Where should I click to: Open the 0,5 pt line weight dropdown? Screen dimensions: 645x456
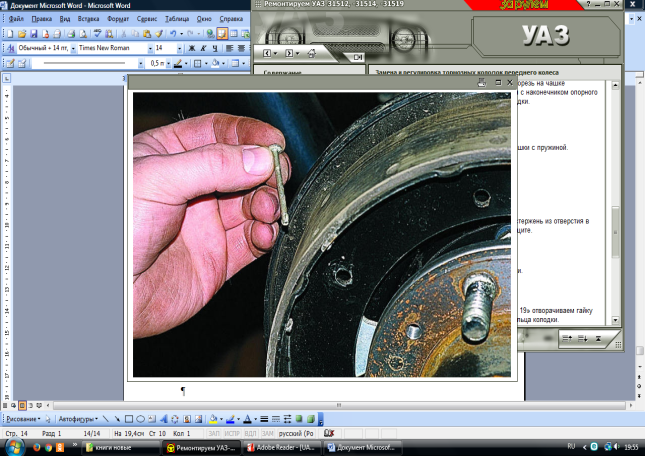coord(168,63)
